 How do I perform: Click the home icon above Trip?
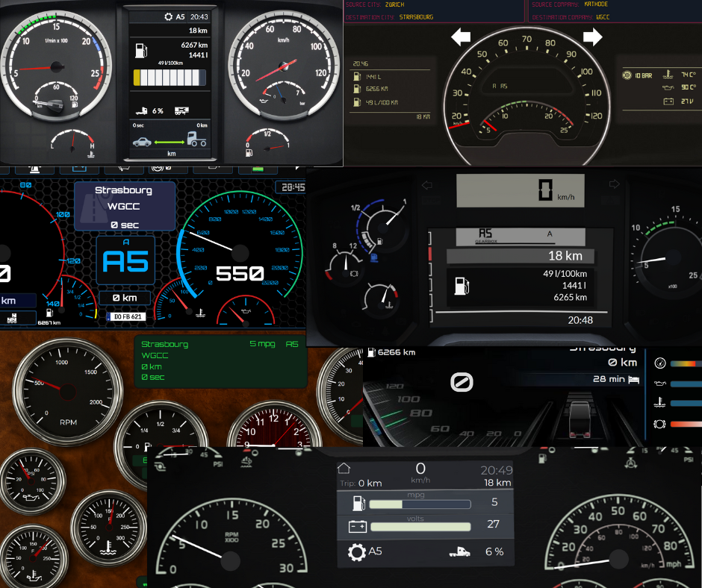point(344,469)
